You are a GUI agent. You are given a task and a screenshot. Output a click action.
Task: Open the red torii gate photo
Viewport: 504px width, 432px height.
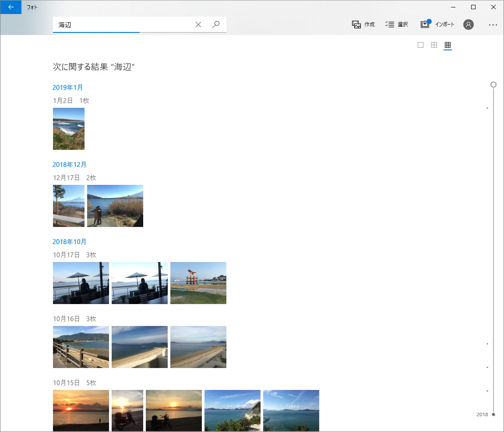(x=198, y=283)
